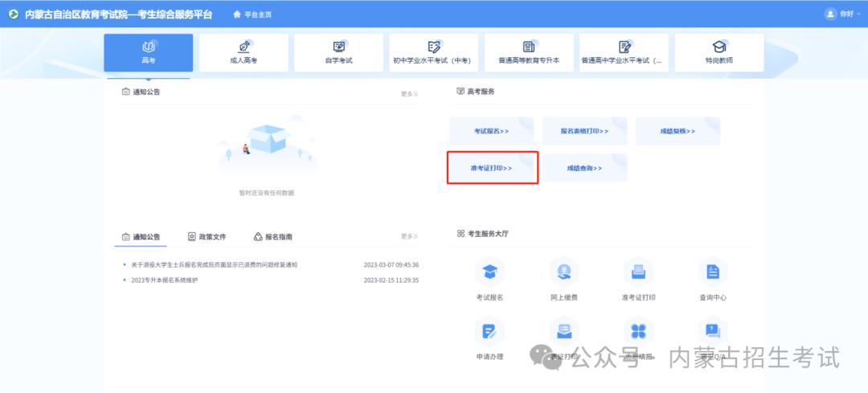Click the 准考证打印>> button
Image resolution: width=868 pixels, height=393 pixels.
492,168
